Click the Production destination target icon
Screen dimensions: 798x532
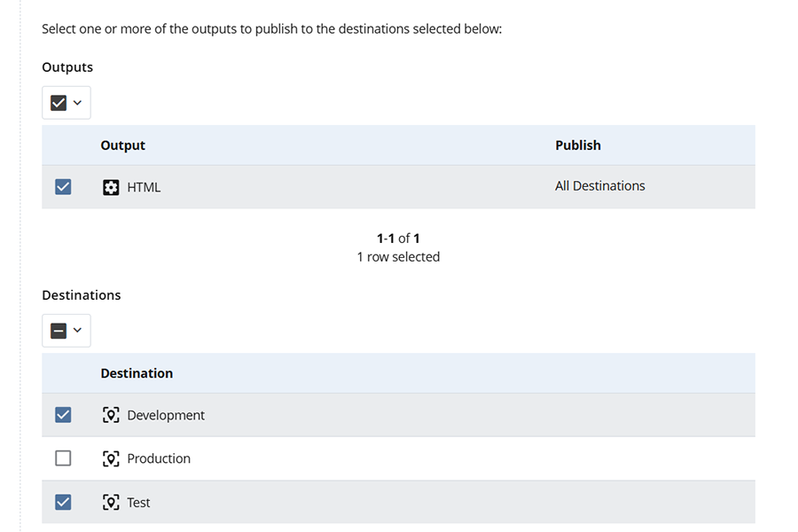(x=111, y=458)
